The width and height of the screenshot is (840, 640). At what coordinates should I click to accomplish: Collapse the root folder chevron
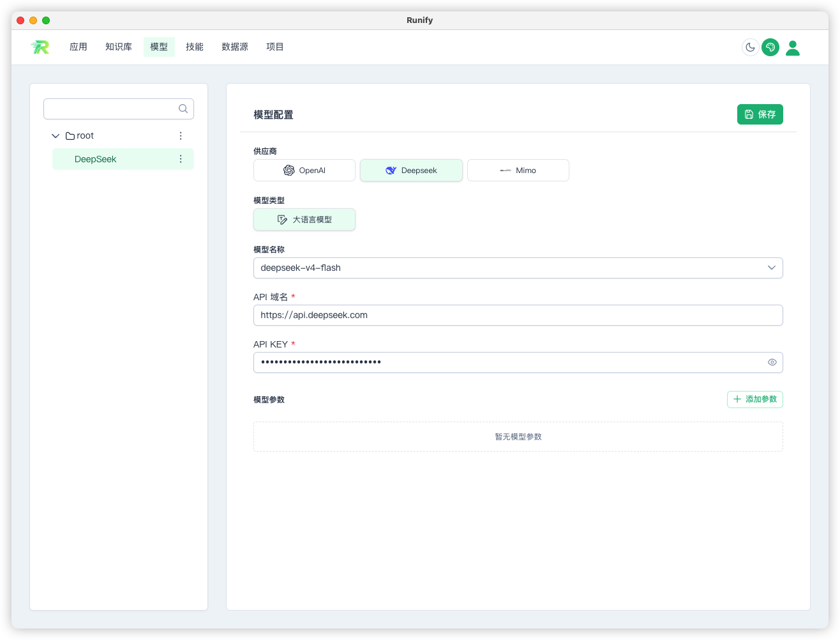click(56, 136)
